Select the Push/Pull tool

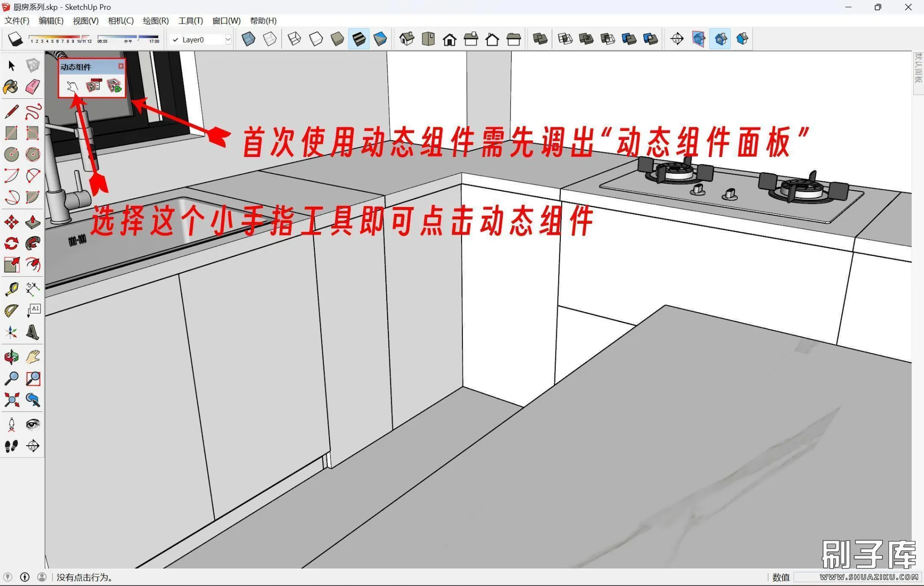click(32, 222)
